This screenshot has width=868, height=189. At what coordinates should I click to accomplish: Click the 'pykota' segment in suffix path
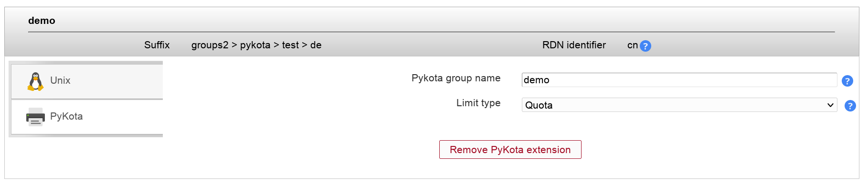click(x=255, y=45)
